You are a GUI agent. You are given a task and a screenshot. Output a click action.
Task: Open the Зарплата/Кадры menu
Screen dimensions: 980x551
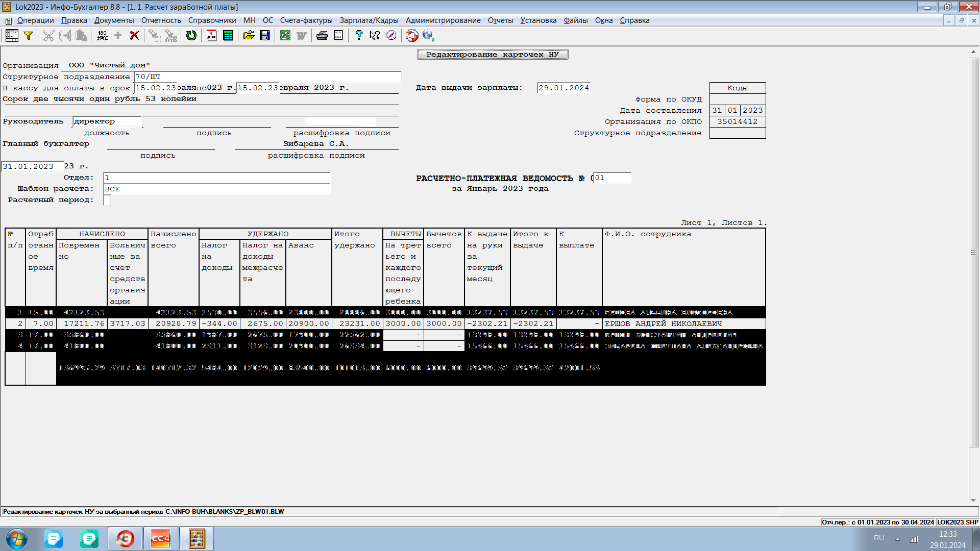[x=369, y=20]
